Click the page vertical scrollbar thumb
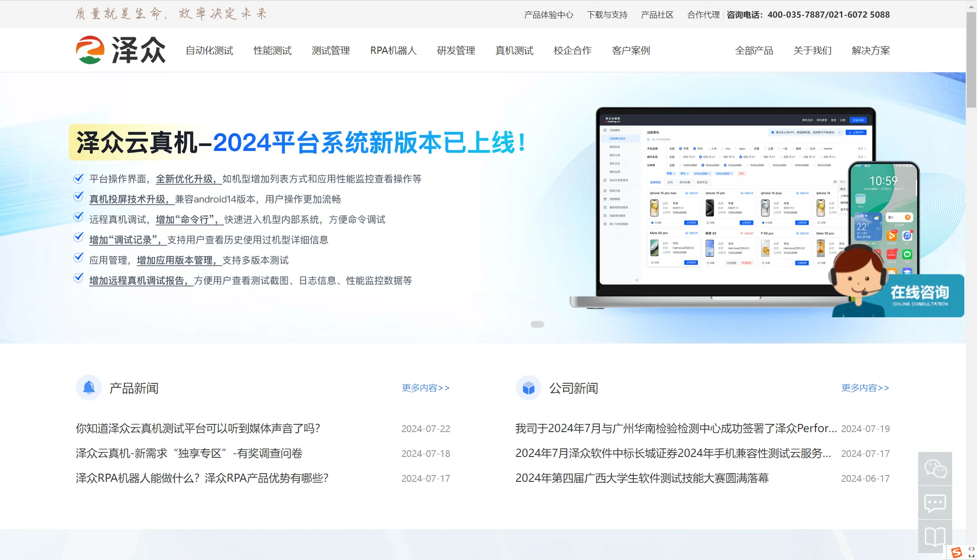977x560 pixels. pos(971,59)
